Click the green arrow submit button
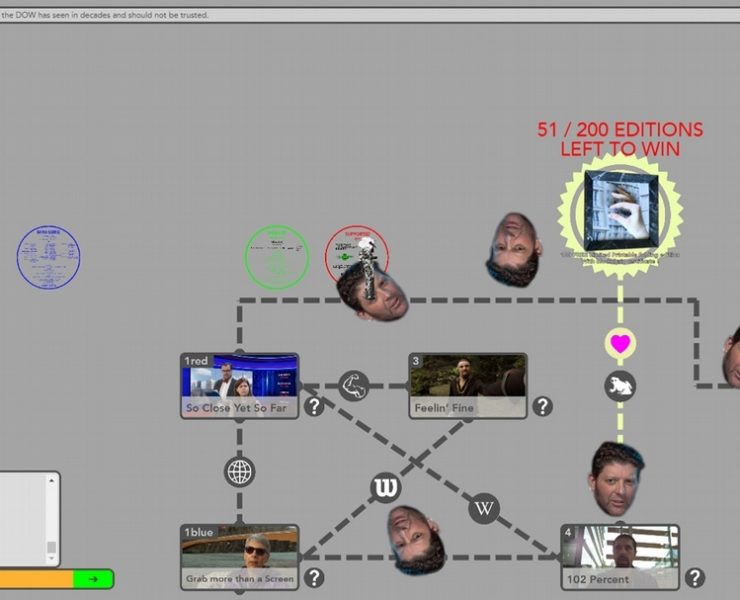 pos(94,579)
